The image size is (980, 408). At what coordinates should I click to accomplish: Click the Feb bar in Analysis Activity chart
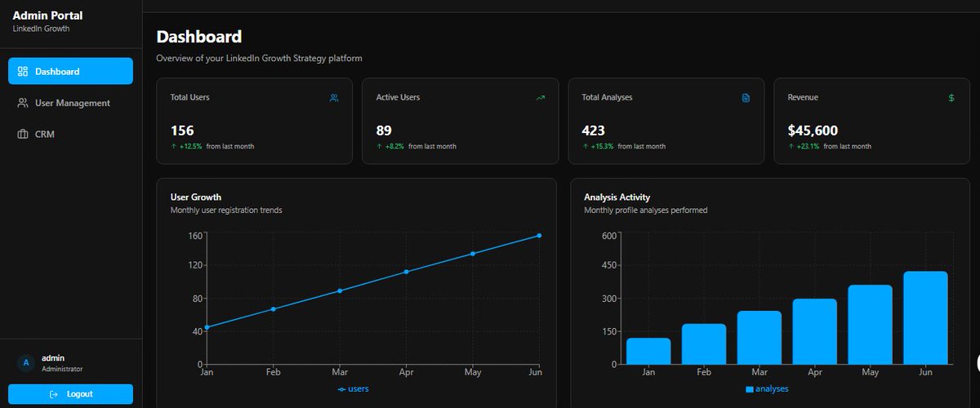pyautogui.click(x=704, y=344)
